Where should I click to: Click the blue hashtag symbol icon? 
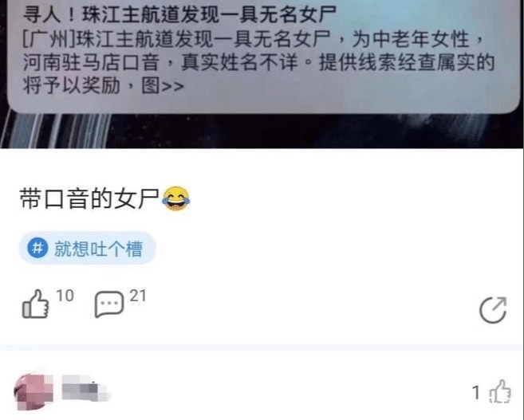pos(37,248)
